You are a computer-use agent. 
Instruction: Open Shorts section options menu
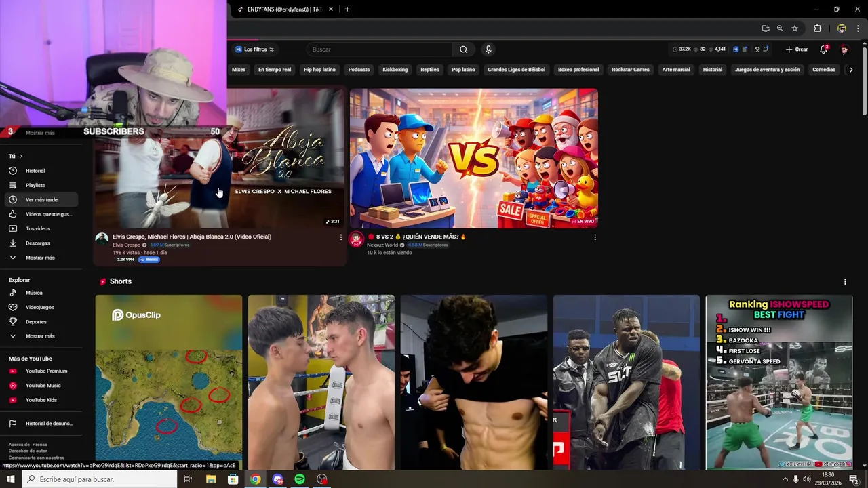[x=845, y=282]
